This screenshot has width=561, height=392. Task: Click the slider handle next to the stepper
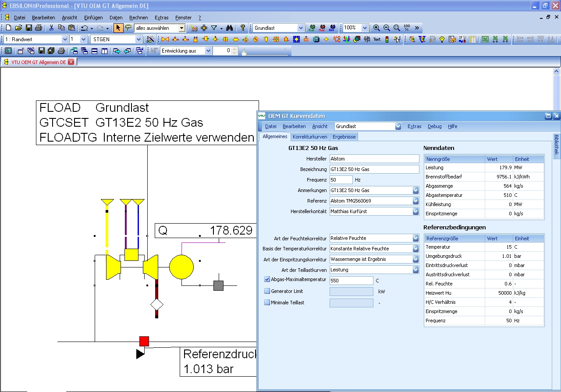click(244, 53)
